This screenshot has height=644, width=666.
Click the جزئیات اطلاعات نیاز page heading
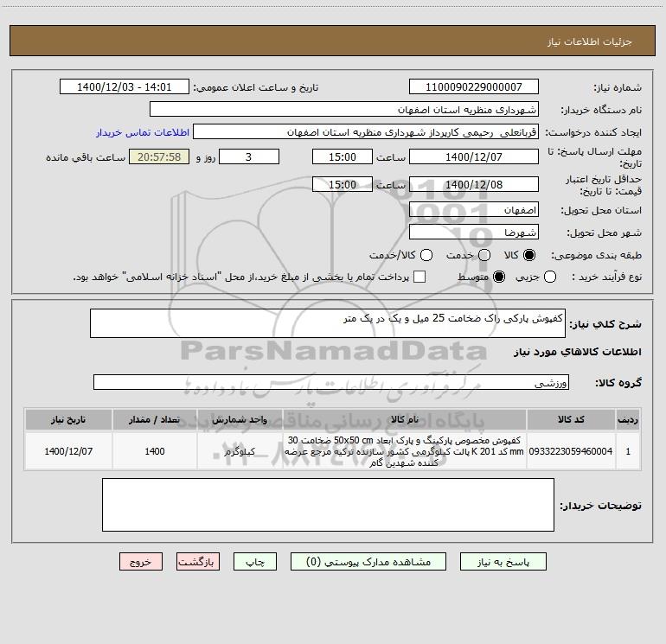(589, 41)
